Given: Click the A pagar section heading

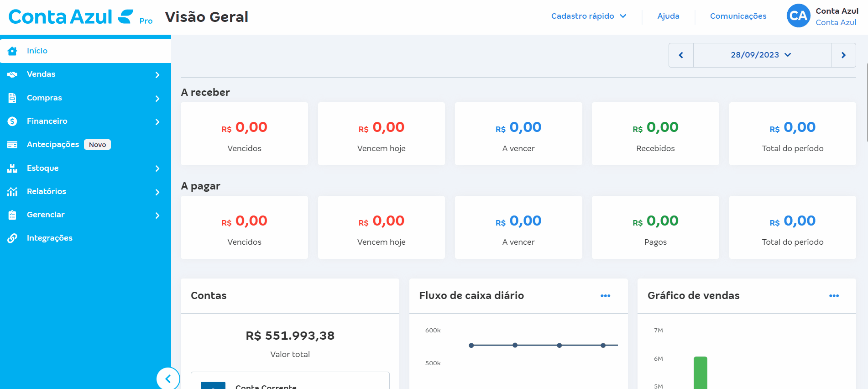Looking at the screenshot, I should click(200, 186).
